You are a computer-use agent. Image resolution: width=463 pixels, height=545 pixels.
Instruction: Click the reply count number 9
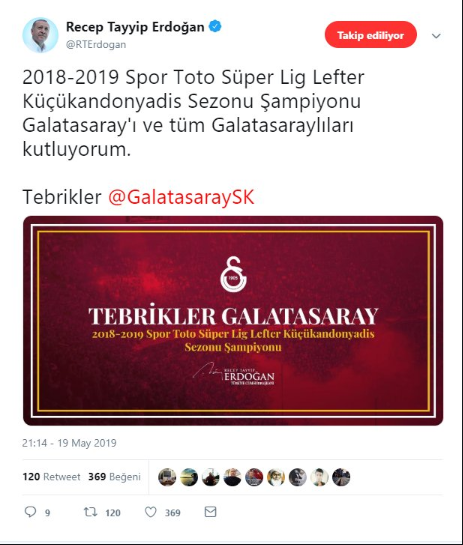coord(48,513)
